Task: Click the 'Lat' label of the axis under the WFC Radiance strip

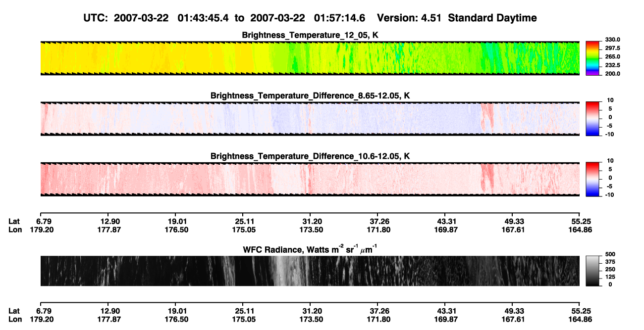Action: pyautogui.click(x=14, y=311)
